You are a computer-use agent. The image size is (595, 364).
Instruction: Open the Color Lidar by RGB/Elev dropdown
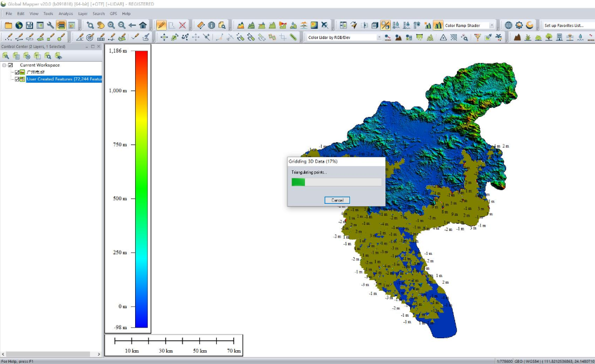[x=379, y=37]
